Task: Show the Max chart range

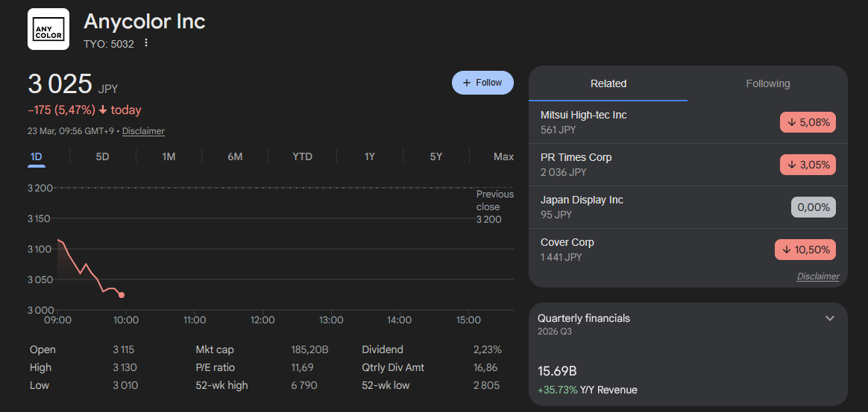Action: click(504, 156)
